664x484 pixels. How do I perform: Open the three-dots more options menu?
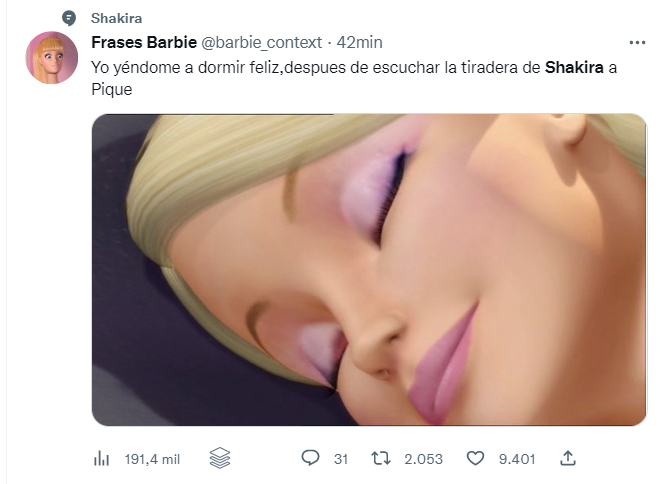636,43
